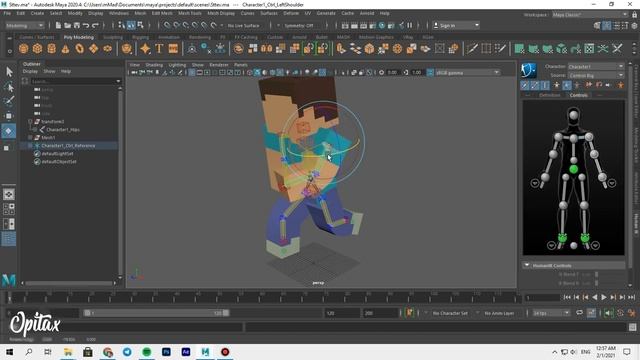The width and height of the screenshot is (640, 360).
Task: Click the playback range slider bar
Action: click(156, 313)
